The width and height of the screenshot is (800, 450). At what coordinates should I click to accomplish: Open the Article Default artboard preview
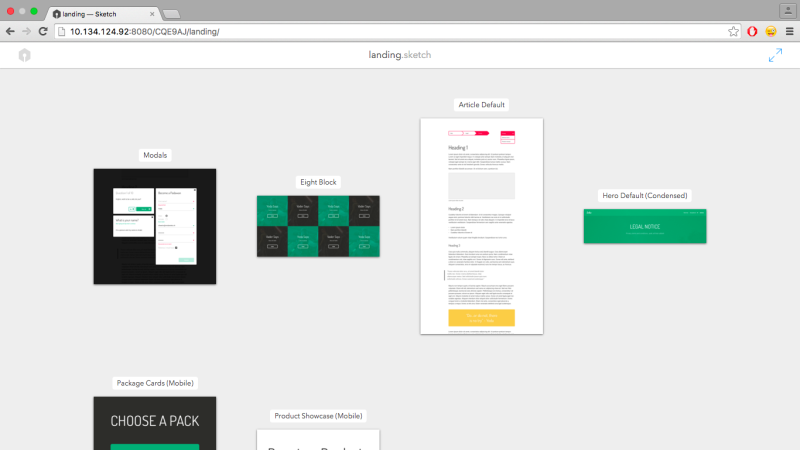[x=481, y=226]
